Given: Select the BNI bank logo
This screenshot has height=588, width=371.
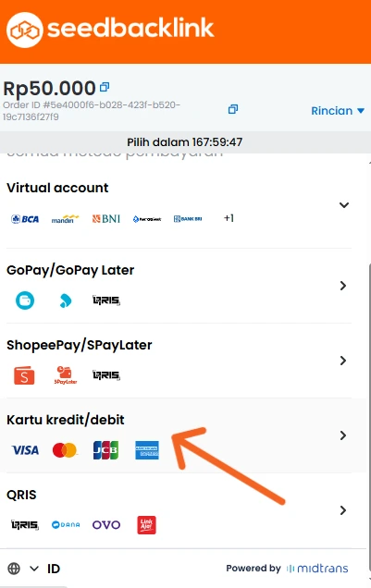Looking at the screenshot, I should coord(106,218).
